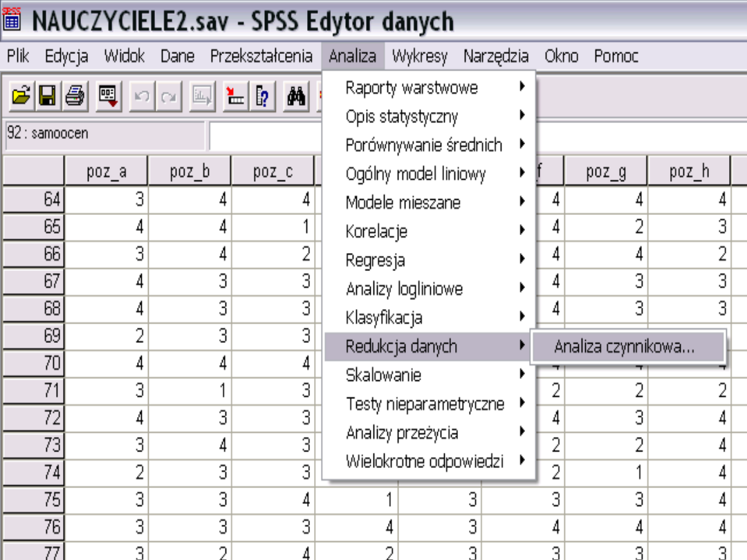747x560 pixels.
Task: Select Analiza czynnikowa from submenu
Action: tap(625, 347)
